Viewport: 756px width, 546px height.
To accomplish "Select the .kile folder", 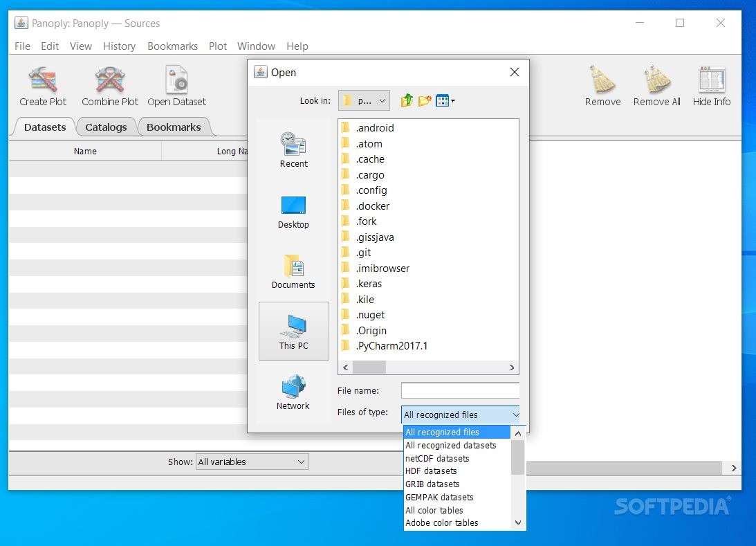I will [x=358, y=299].
